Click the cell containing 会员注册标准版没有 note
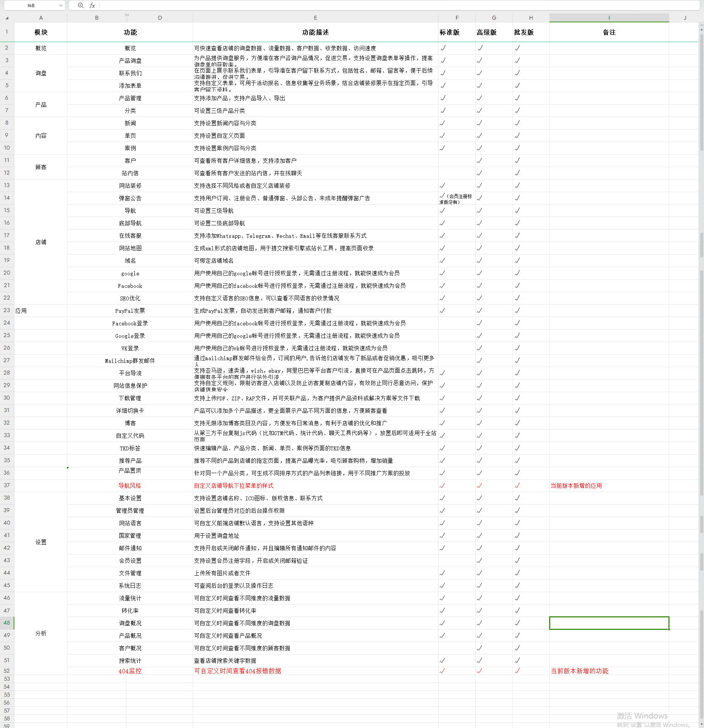This screenshot has width=704, height=728. click(x=457, y=198)
